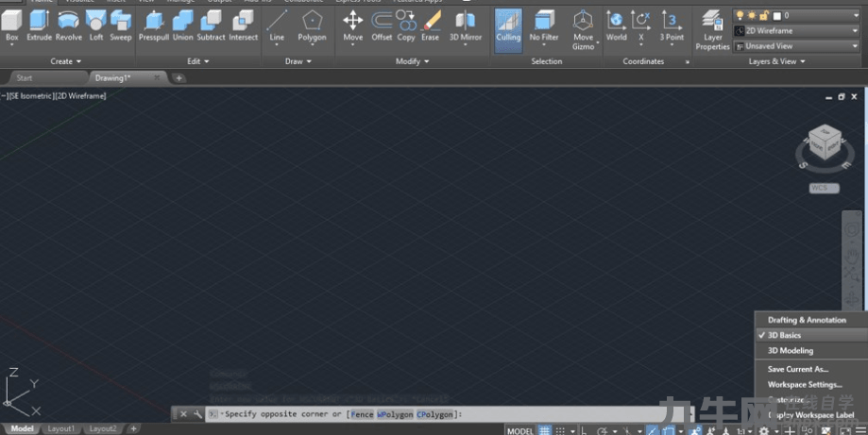Add a new drawing tab with plus
868x435 pixels.
coord(179,78)
